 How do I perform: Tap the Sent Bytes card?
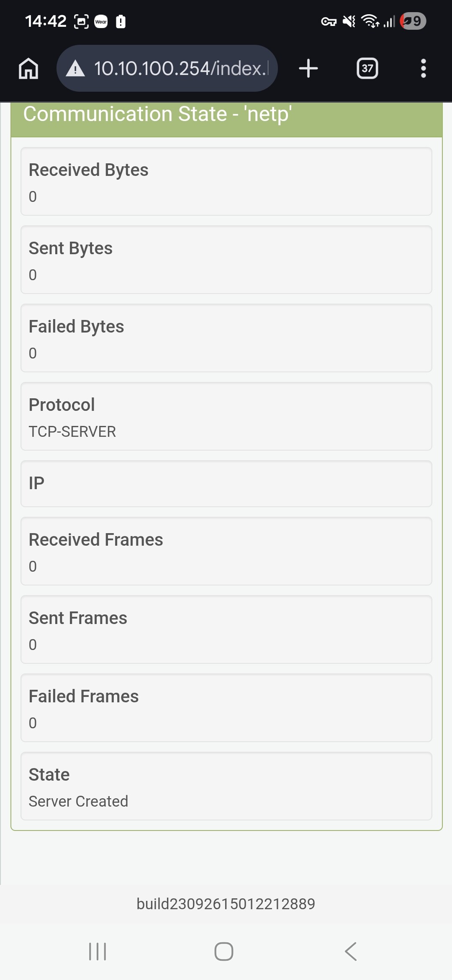[226, 260]
